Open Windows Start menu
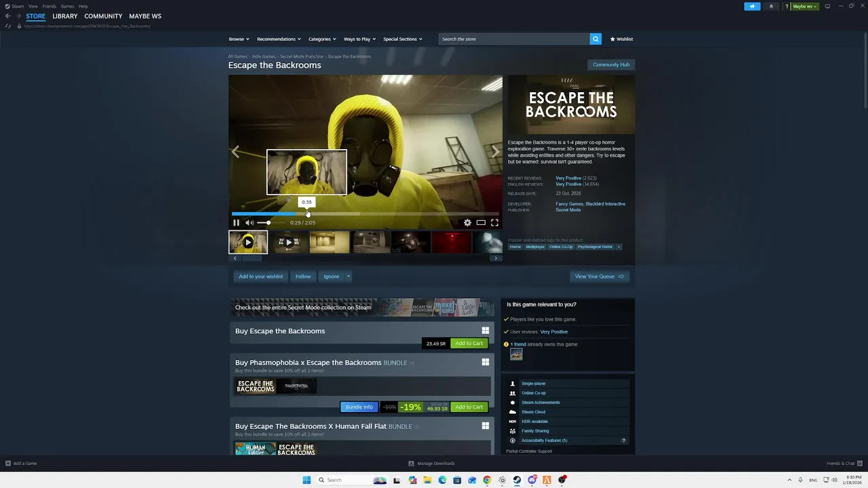 coord(307,480)
